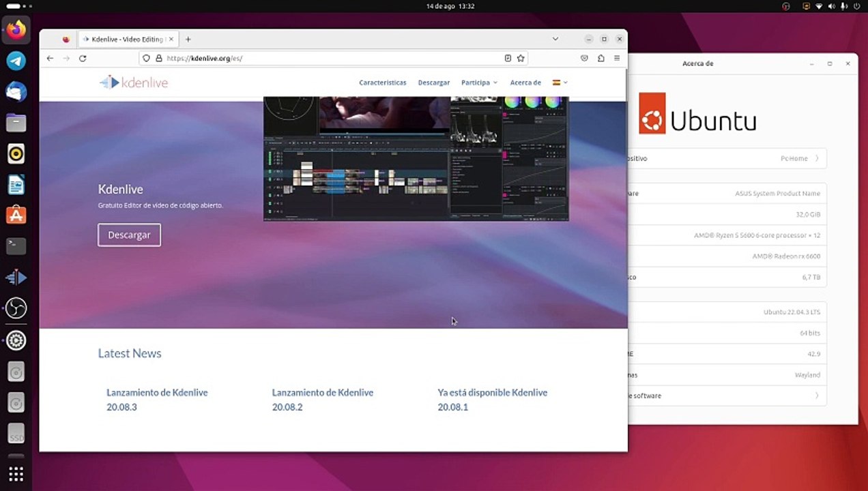Open the Spanish flag language dropdown
This screenshot has height=491, width=868.
coord(560,83)
